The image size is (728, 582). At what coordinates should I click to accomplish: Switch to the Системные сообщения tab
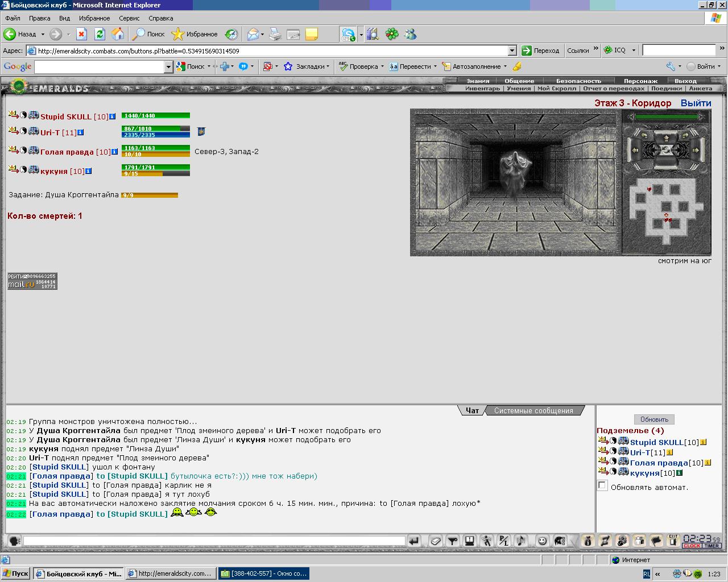(x=533, y=410)
